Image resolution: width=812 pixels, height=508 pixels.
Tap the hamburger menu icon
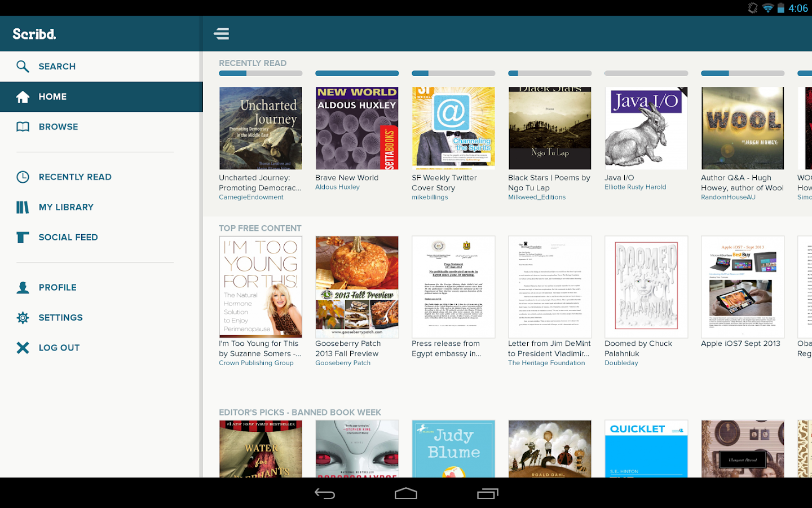(221, 34)
